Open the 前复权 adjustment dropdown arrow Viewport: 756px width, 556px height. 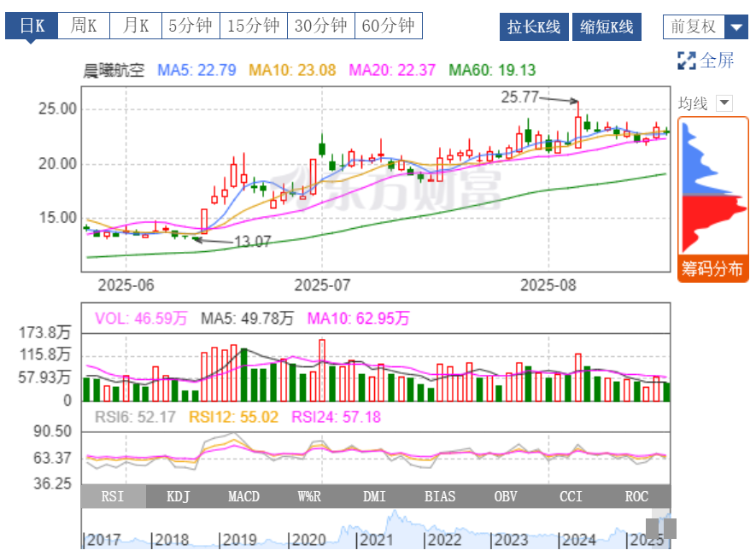click(x=735, y=27)
